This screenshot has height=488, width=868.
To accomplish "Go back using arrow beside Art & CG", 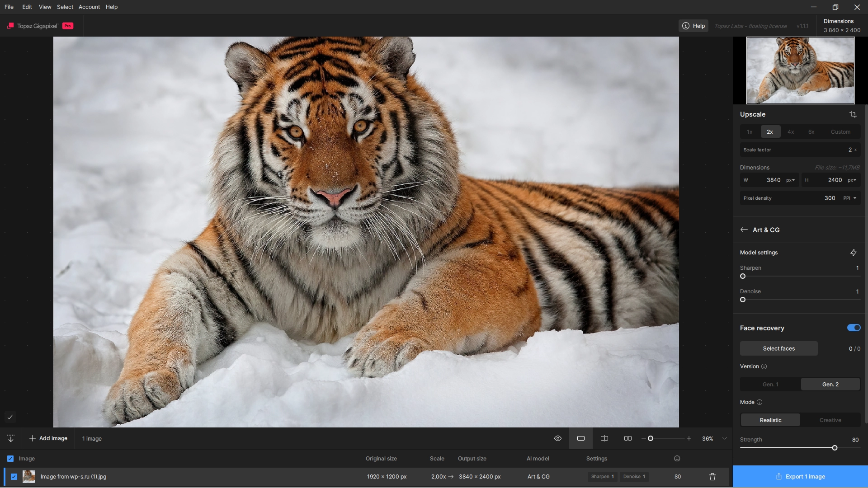I will [744, 230].
